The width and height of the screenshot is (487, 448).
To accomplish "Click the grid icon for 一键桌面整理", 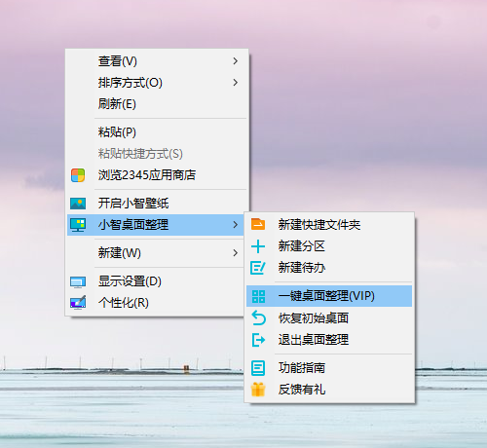I will [x=258, y=296].
